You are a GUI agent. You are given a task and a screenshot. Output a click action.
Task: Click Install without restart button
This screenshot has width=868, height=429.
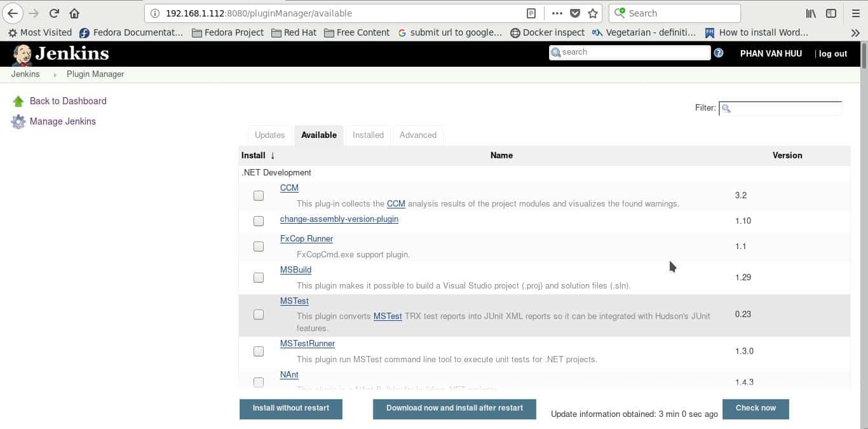coord(291,409)
